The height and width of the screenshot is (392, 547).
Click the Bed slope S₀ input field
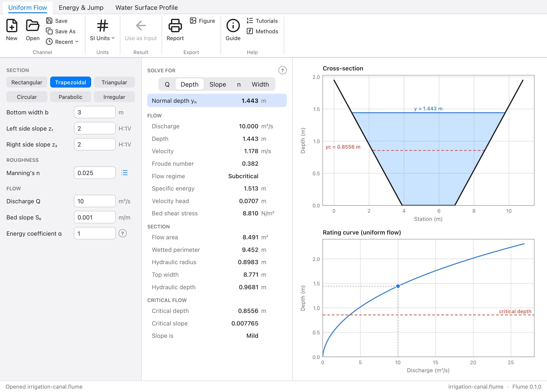coord(95,217)
